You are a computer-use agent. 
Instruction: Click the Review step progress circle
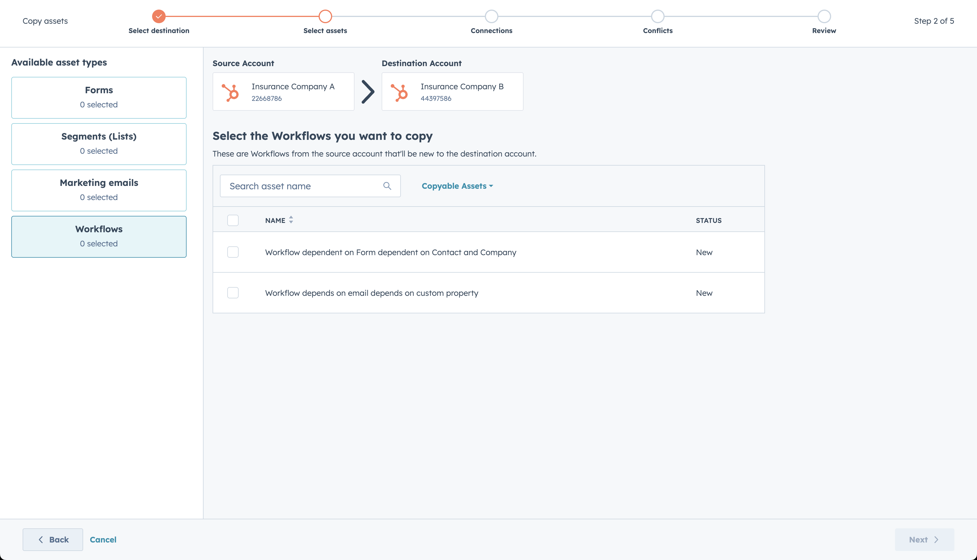pos(823,16)
